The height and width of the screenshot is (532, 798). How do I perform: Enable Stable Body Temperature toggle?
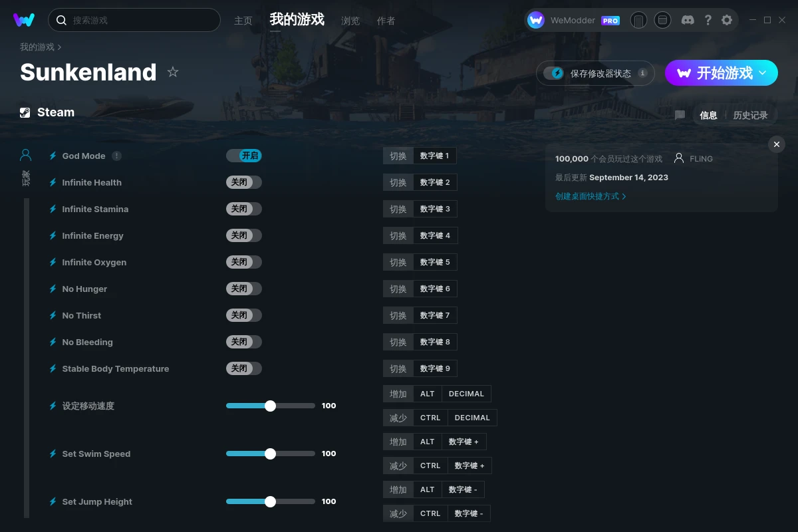244,368
